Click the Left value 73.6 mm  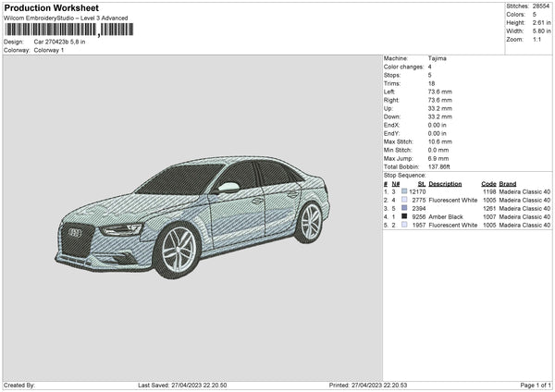pos(440,92)
